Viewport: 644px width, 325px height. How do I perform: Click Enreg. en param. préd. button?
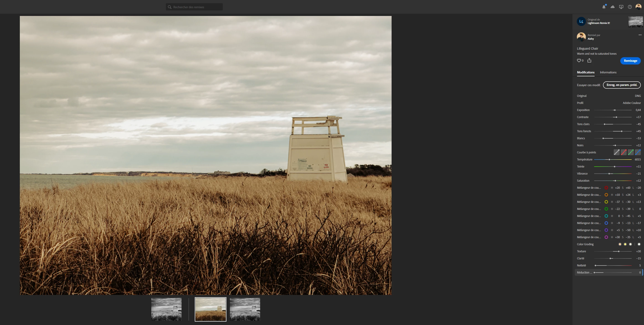621,85
